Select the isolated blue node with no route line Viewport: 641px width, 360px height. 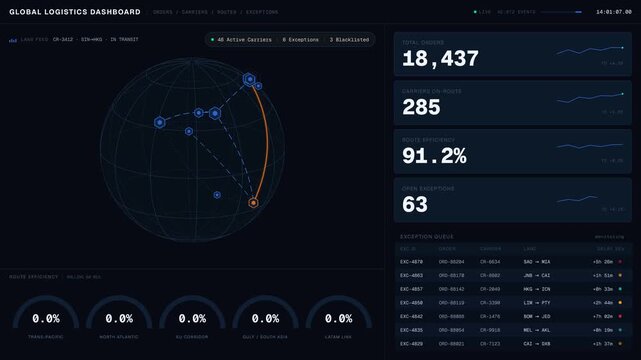[x=217, y=195]
